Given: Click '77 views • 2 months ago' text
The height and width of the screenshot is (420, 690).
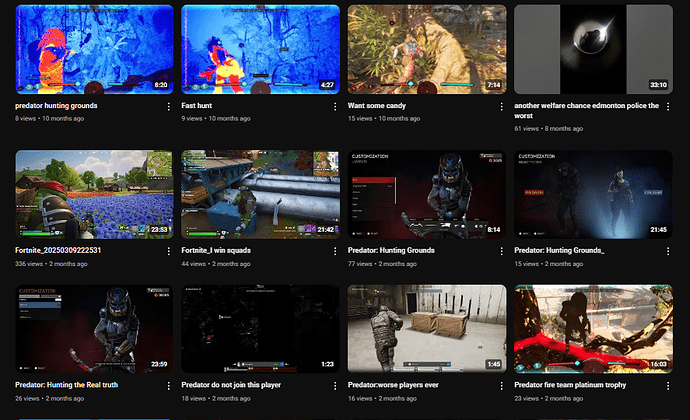Looking at the screenshot, I should tap(382, 264).
